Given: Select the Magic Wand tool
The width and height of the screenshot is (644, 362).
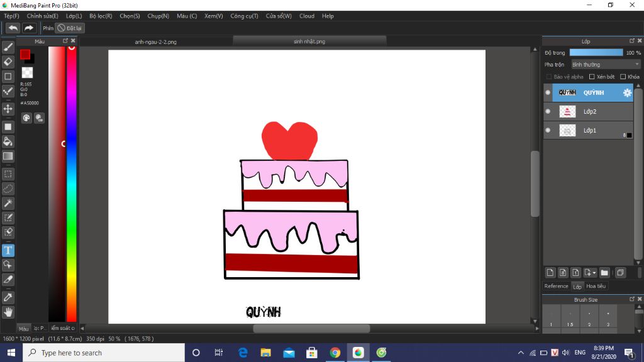Looking at the screenshot, I should [8, 203].
